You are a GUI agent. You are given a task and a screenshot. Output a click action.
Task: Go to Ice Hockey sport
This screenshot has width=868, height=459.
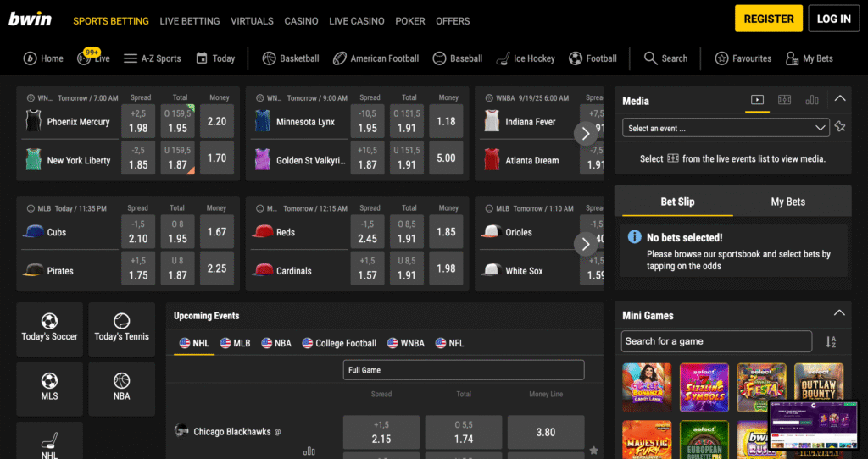pos(526,58)
